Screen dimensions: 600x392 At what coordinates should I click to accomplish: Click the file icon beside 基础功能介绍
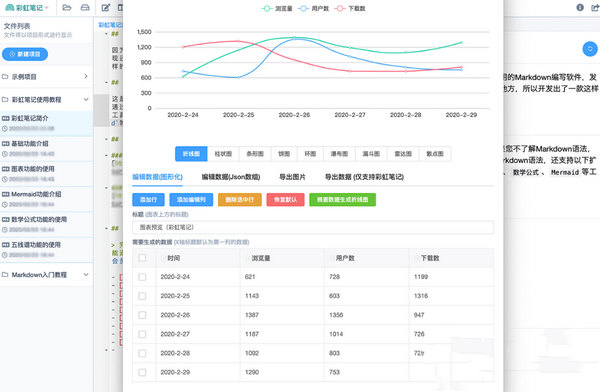click(x=5, y=144)
